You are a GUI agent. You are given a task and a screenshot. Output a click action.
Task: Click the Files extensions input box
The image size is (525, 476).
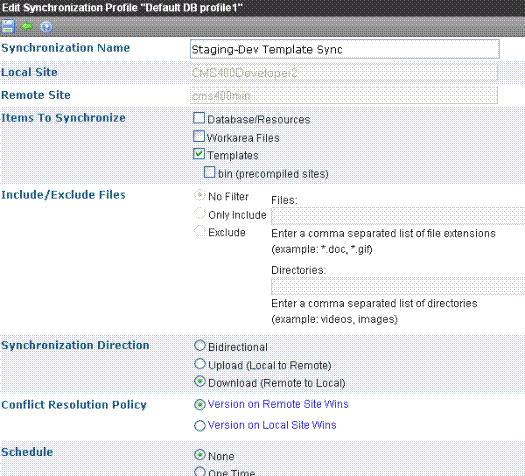point(398,216)
